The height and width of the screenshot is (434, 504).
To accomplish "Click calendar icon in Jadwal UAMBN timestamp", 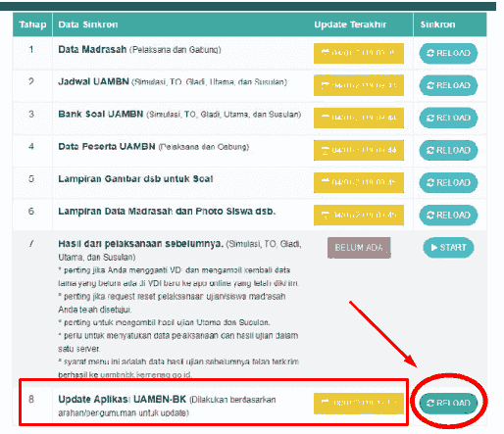I will coord(326,85).
